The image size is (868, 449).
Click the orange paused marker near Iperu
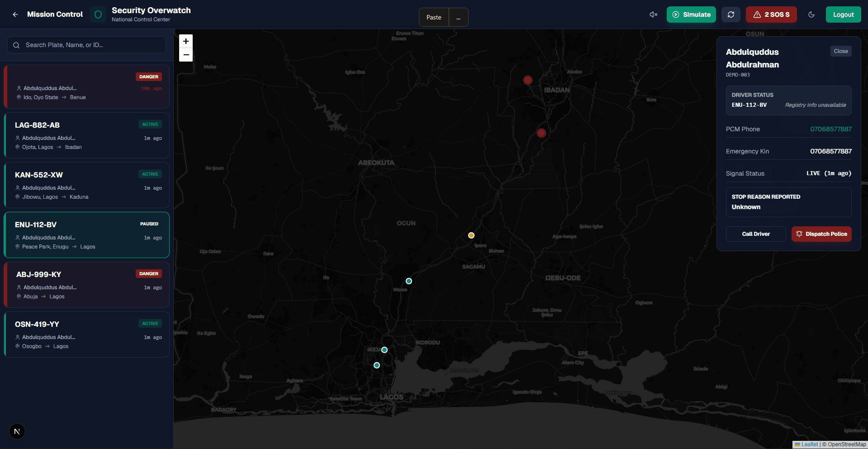click(471, 235)
